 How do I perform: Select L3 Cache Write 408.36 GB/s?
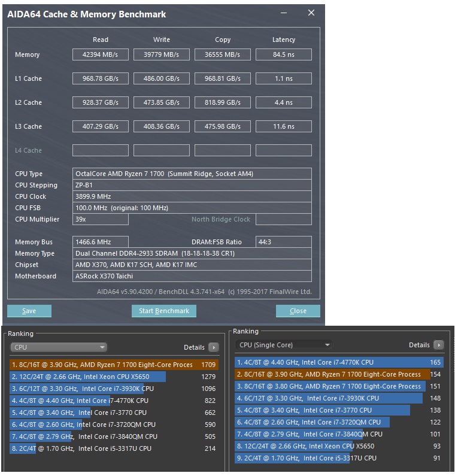[x=162, y=126]
